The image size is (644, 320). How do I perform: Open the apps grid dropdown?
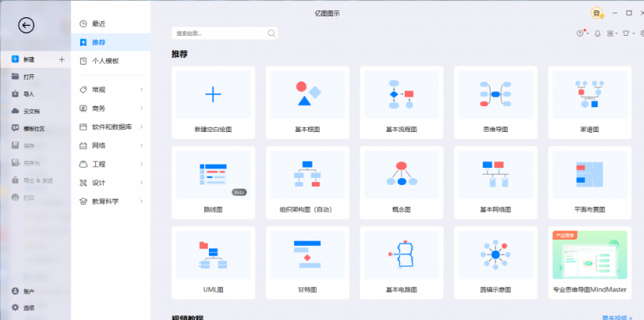[x=612, y=34]
